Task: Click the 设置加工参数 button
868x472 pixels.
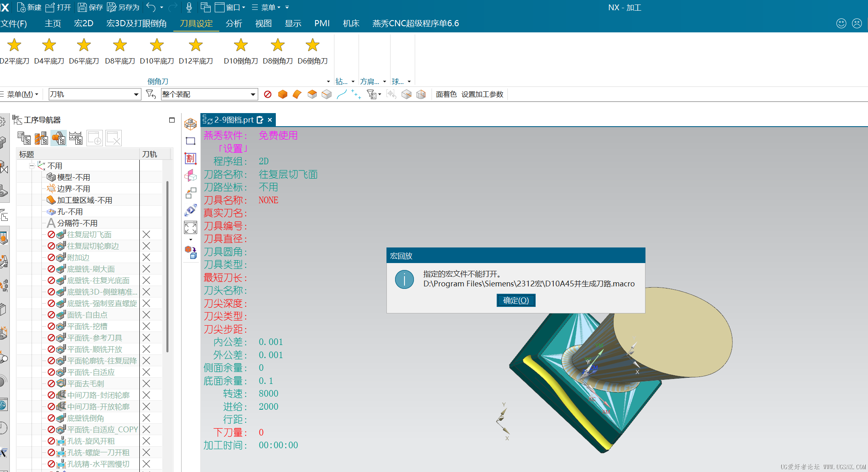Action: click(x=482, y=94)
